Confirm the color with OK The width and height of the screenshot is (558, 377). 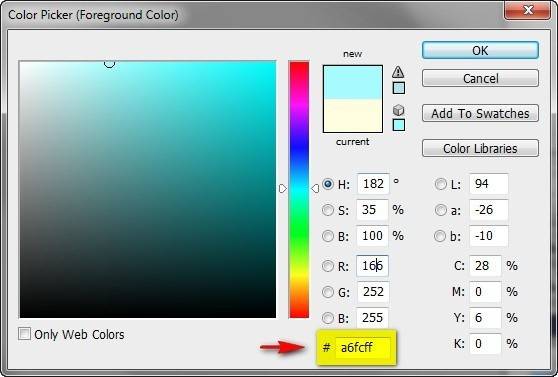(x=480, y=50)
